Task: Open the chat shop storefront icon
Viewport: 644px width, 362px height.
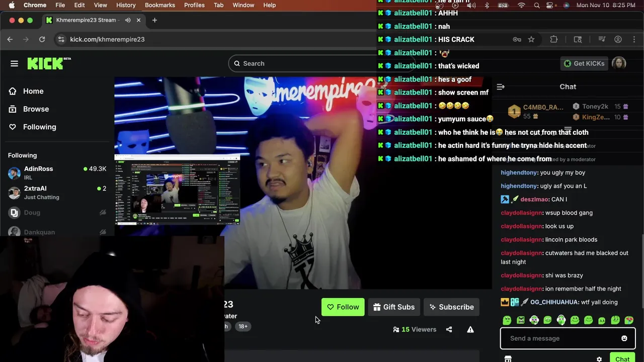Action: pos(508,359)
